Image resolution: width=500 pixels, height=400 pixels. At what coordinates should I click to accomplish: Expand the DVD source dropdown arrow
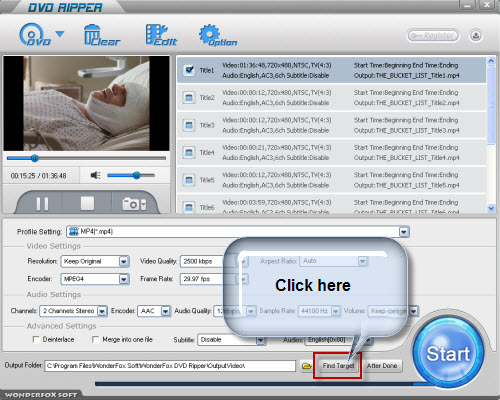[60, 34]
